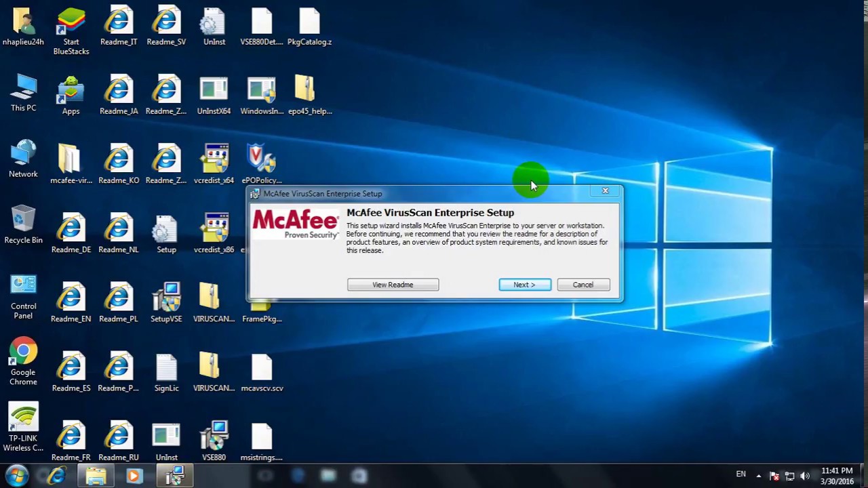Select the SignLic file icon

pyautogui.click(x=166, y=367)
